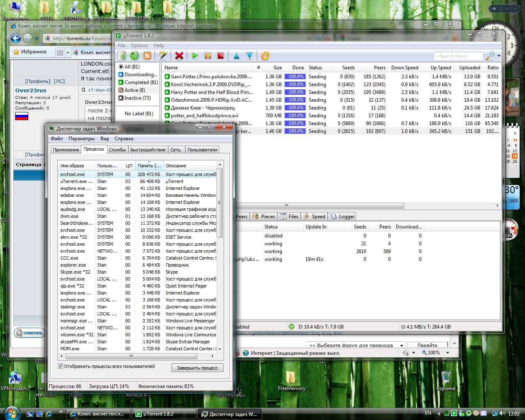Open search provider dropdown arrow in uTorrent

[499, 56]
